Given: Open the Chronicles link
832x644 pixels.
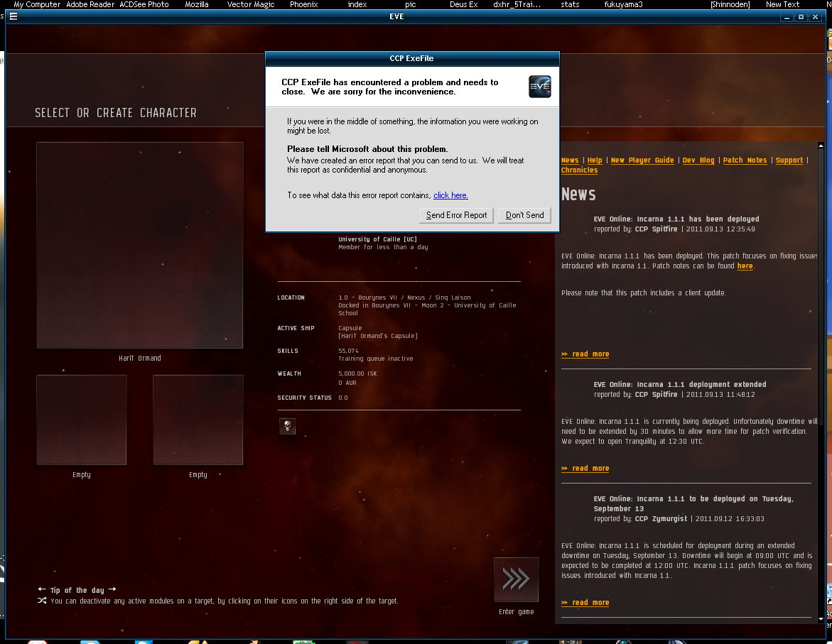Looking at the screenshot, I should [x=580, y=170].
